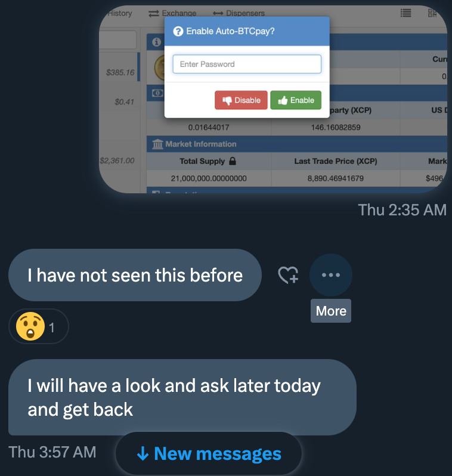Select the 'I have not seen this before' message
This screenshot has height=476, width=452.
[x=135, y=275]
